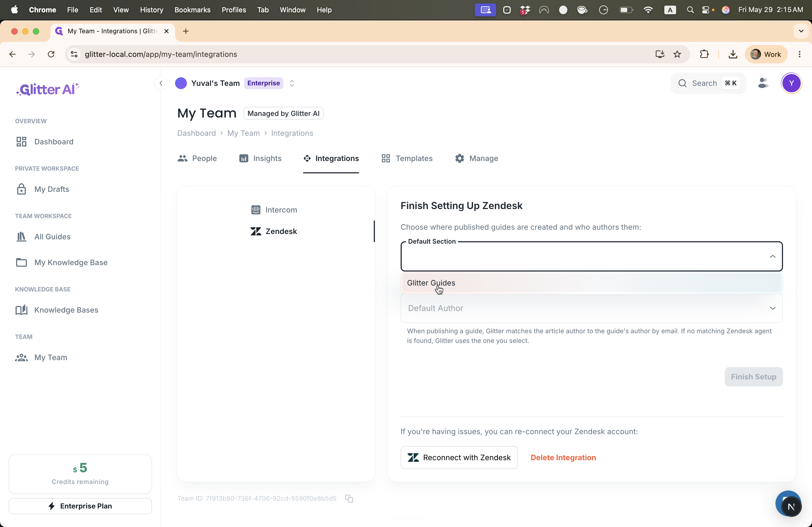Click the Finish Setup button
This screenshot has width=812, height=527.
[x=753, y=377]
